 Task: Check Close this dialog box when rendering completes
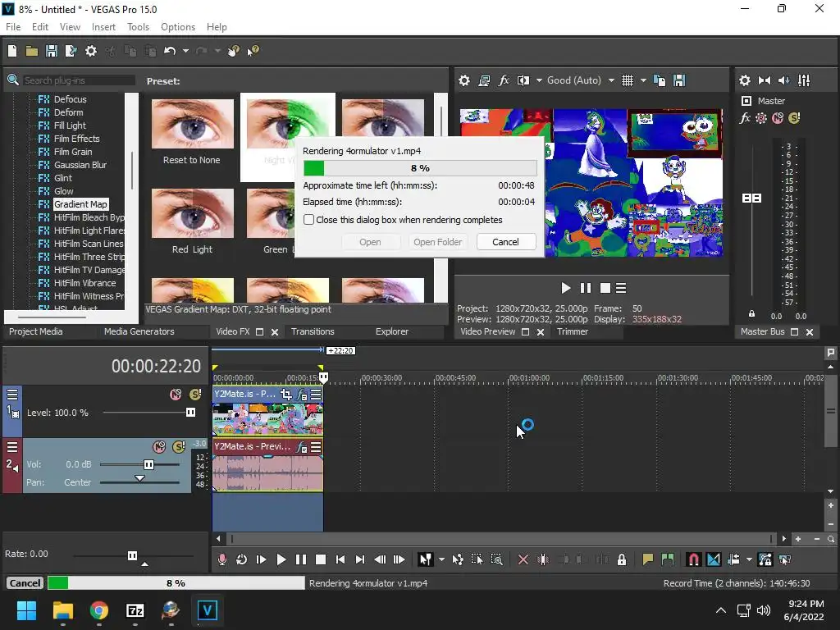(308, 220)
